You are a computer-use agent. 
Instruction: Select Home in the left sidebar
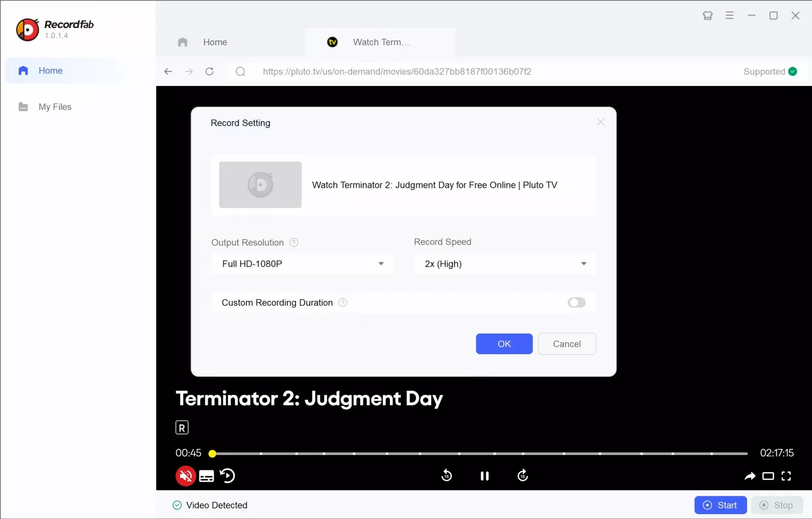pyautogui.click(x=78, y=71)
